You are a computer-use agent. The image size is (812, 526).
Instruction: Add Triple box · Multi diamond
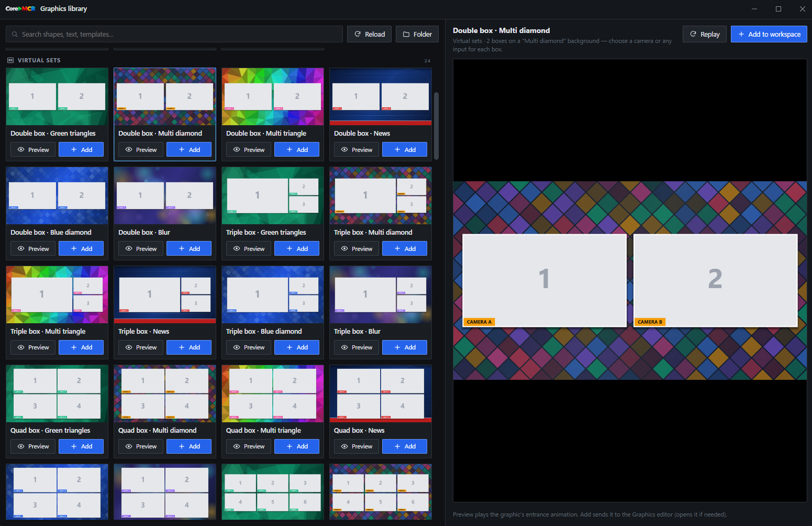(x=405, y=248)
